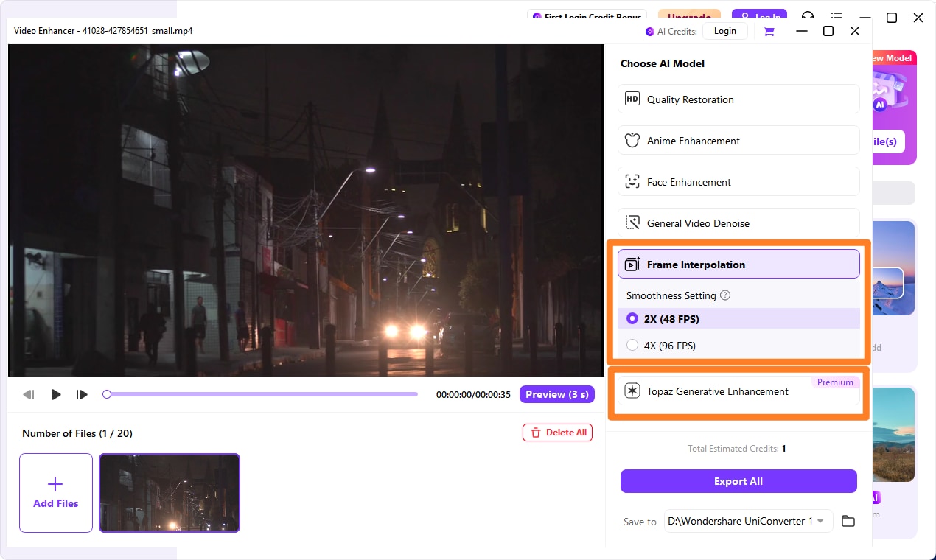The image size is (936, 560).
Task: Choose the Face Enhancement model
Action: [738, 181]
